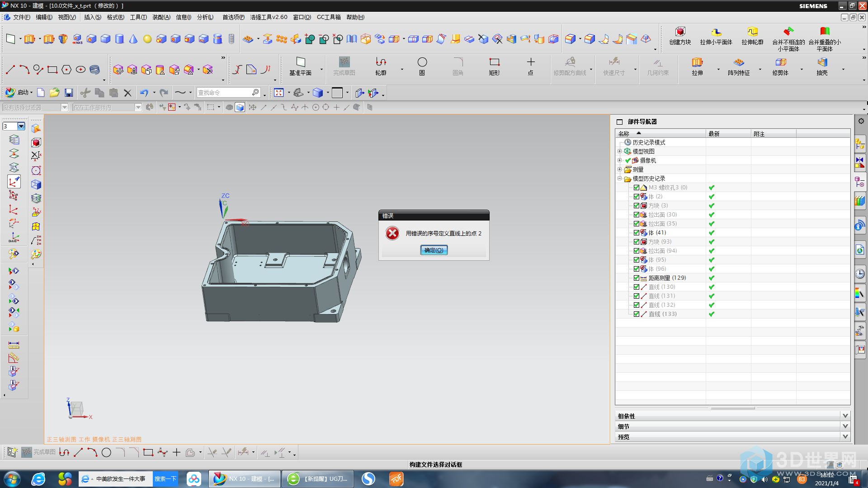Viewport: 868px width, 488px height.
Task: Toggle checkbox for 体 (41) feature
Action: click(637, 233)
